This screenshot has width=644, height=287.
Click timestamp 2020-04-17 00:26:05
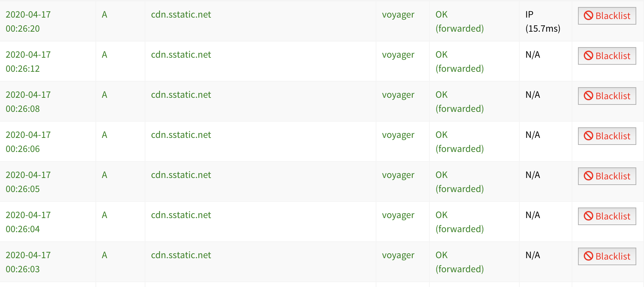pos(28,182)
